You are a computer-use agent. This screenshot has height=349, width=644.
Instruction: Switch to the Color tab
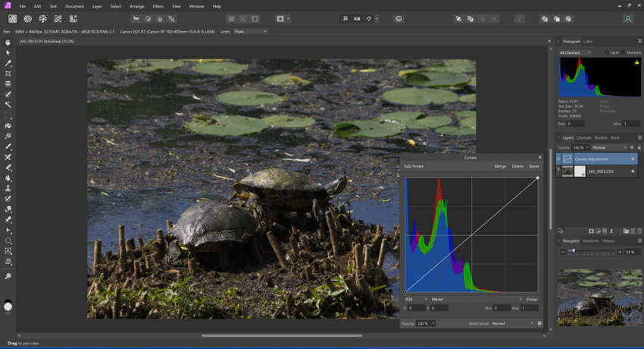[x=588, y=41]
